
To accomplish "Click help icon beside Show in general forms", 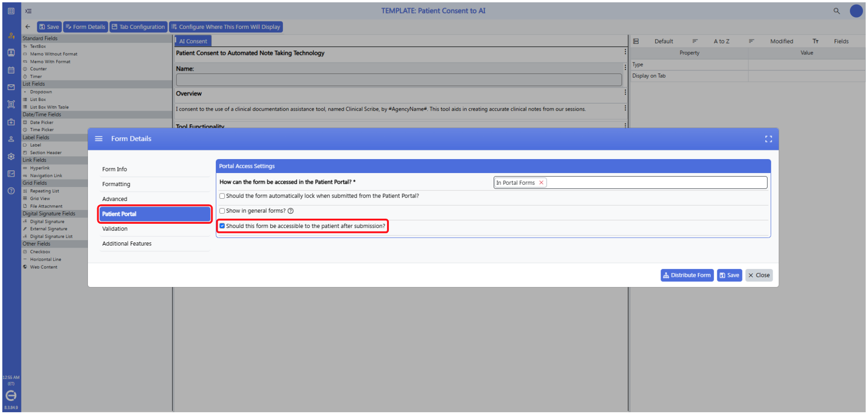I will (291, 211).
